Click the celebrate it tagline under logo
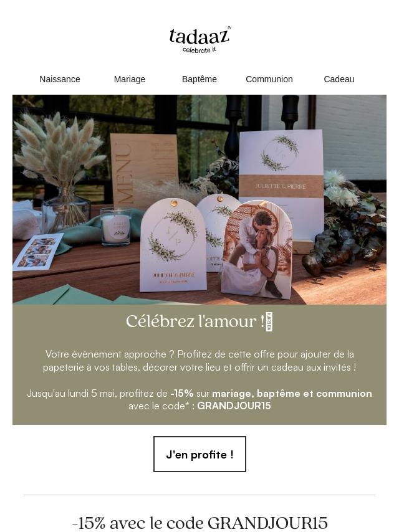Viewport: 399px width, 532px height. tap(199, 50)
